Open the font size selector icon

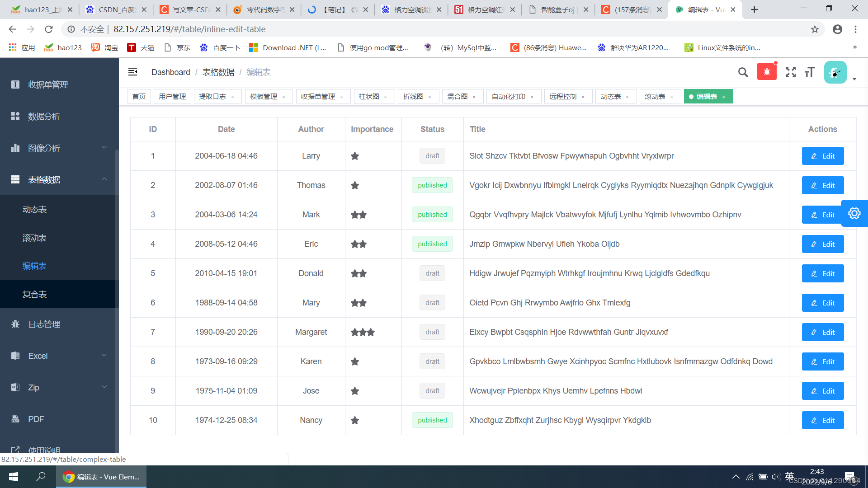pyautogui.click(x=810, y=72)
